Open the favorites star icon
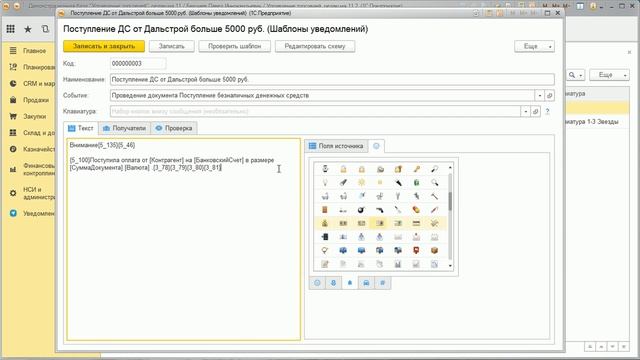 pyautogui.click(x=28, y=29)
